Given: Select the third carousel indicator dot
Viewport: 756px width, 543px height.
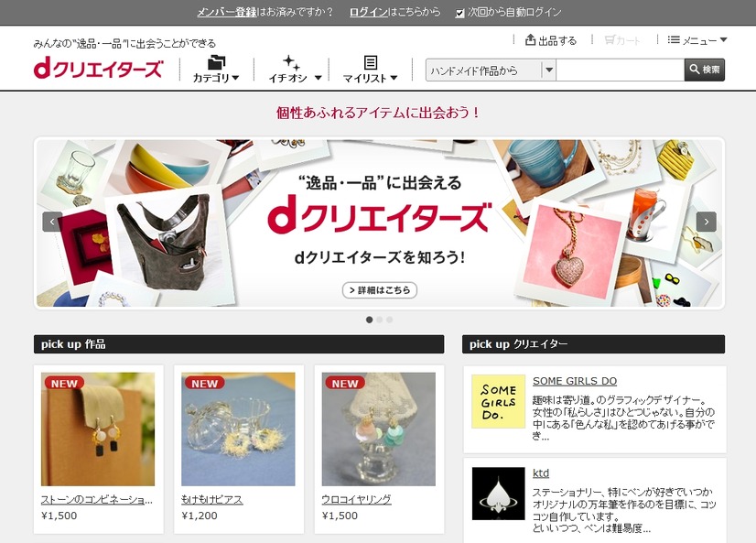Looking at the screenshot, I should (390, 320).
